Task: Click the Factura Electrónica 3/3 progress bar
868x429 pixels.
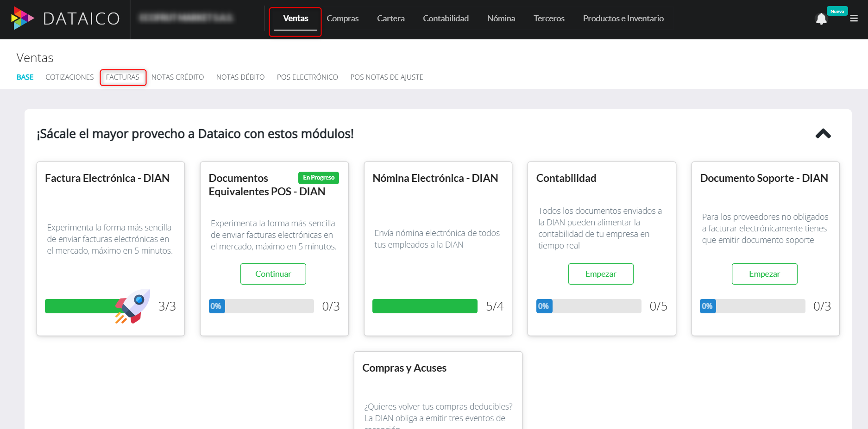Action: click(x=97, y=306)
